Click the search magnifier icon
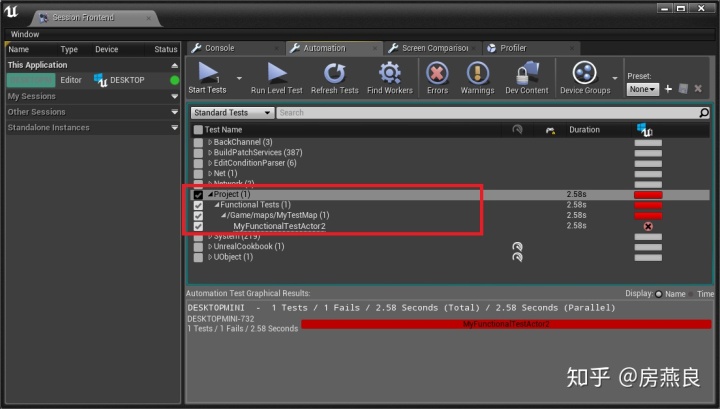Screen dimensions: 720x409 tap(704, 112)
